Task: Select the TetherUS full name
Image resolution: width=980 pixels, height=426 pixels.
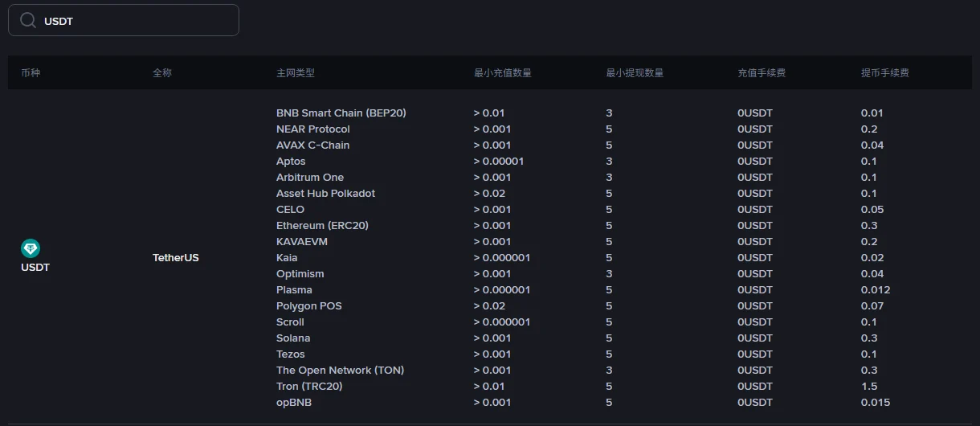Action: click(176, 258)
